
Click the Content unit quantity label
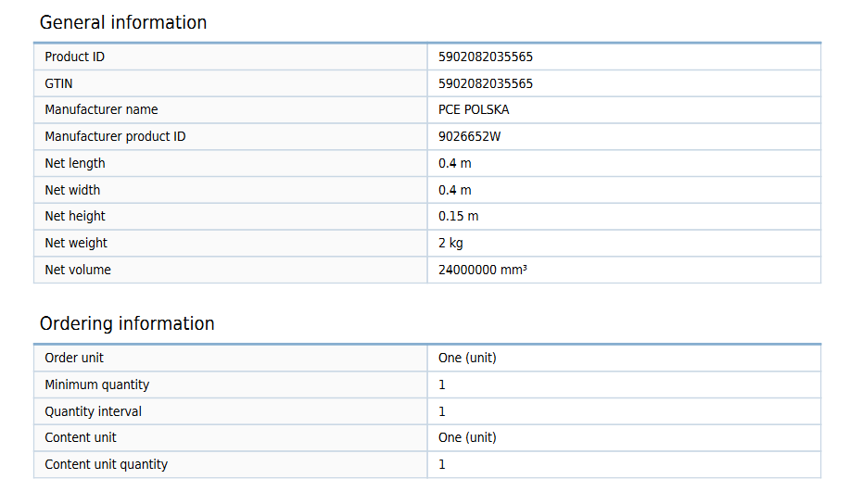tap(106, 464)
